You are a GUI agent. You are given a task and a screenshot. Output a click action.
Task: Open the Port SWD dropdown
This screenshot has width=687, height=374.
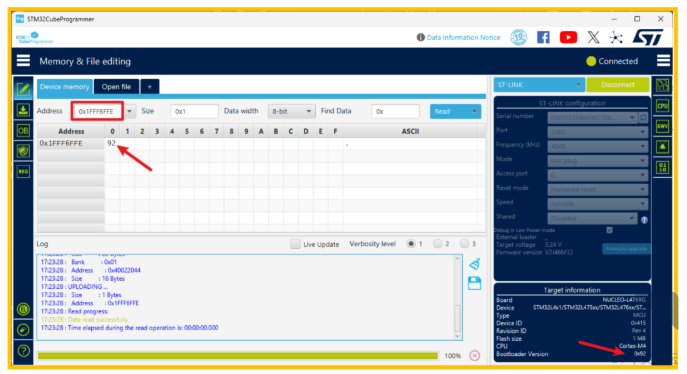[x=598, y=132]
